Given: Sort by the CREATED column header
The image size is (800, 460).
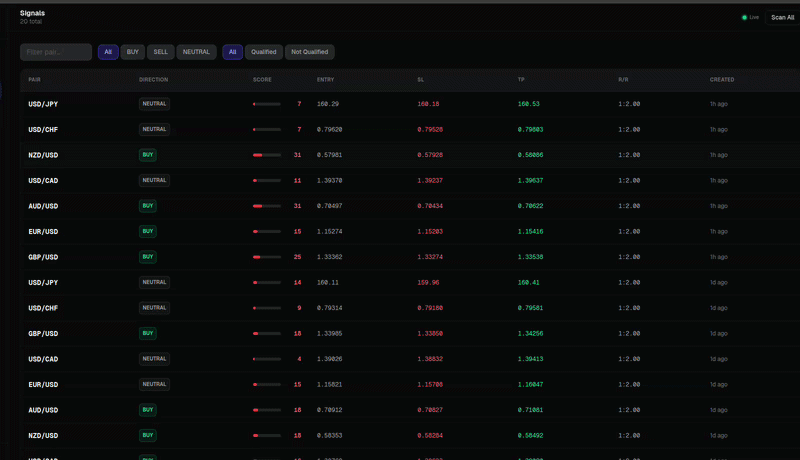Looking at the screenshot, I should [722, 80].
